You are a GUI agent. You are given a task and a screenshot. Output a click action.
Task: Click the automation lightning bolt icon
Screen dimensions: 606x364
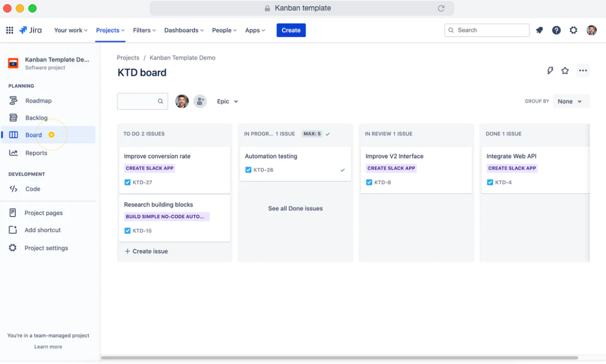(550, 70)
